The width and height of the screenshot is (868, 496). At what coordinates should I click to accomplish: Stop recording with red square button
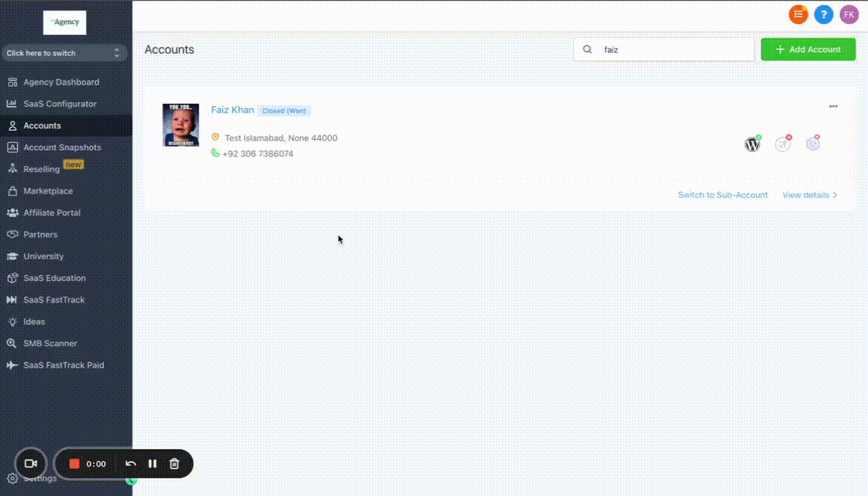click(74, 464)
